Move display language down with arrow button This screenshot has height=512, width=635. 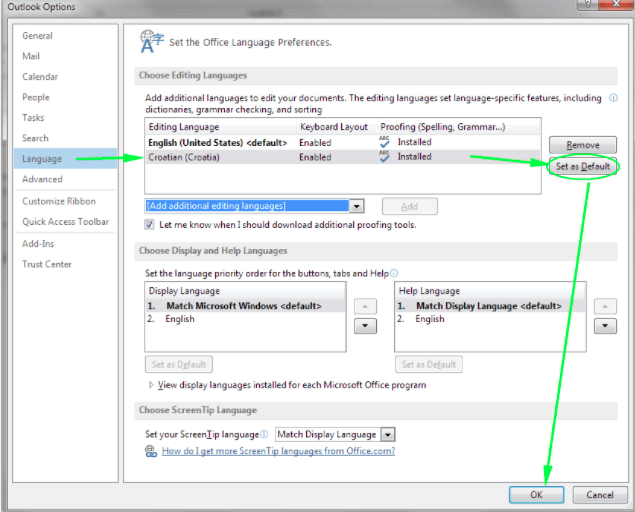tap(365, 326)
